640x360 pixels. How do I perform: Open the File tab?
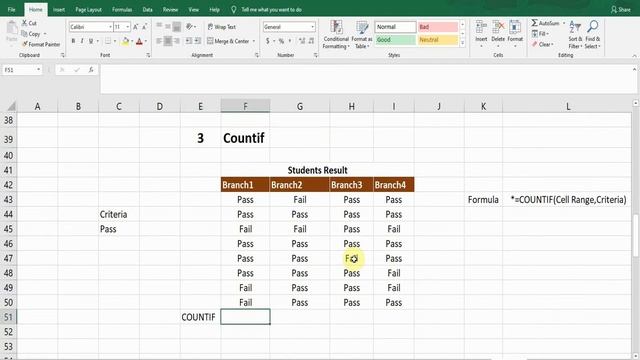[x=11, y=9]
